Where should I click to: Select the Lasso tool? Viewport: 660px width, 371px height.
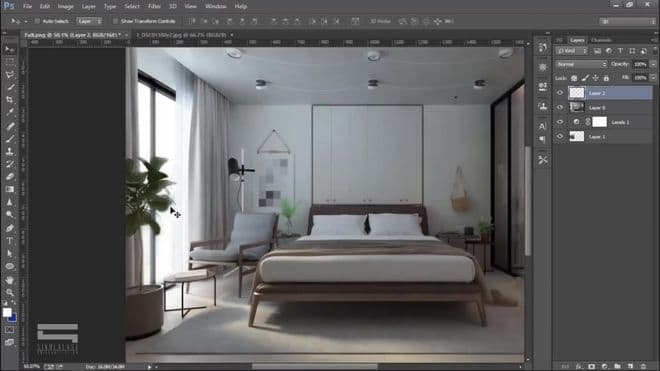[9, 75]
